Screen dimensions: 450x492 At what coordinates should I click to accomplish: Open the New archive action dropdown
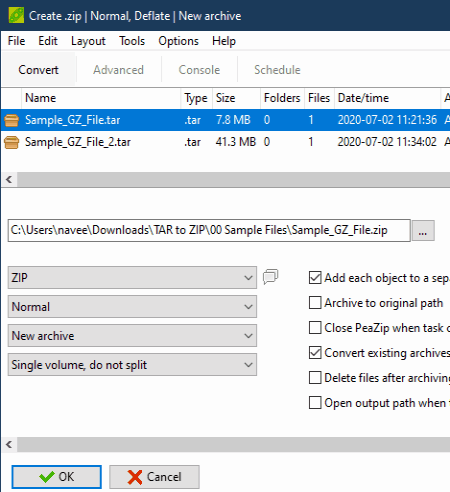pos(132,335)
